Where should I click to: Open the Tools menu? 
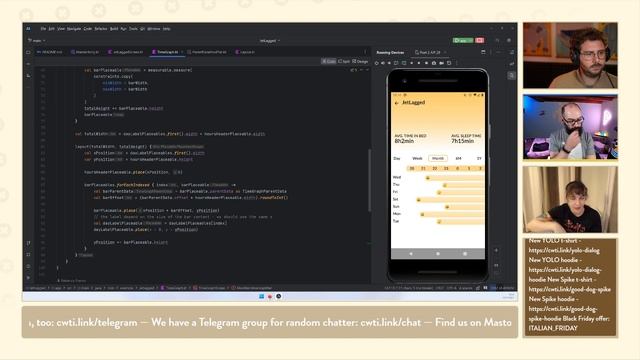[x=133, y=29]
